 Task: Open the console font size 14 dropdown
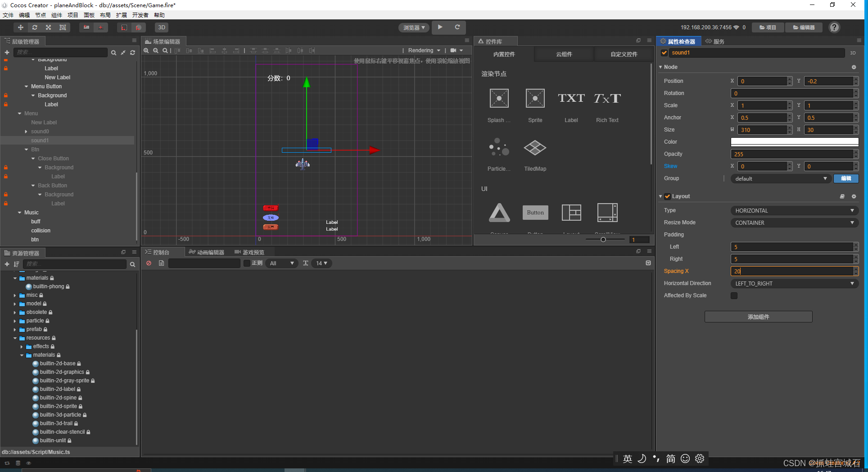(x=321, y=263)
